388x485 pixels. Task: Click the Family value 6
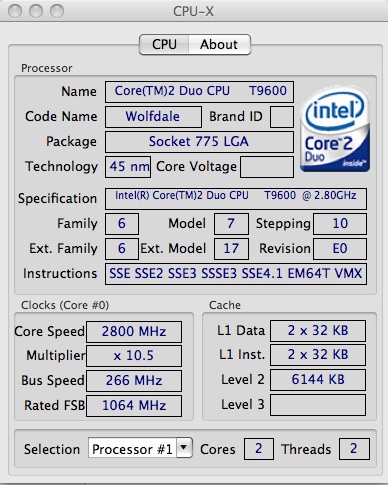pos(122,224)
